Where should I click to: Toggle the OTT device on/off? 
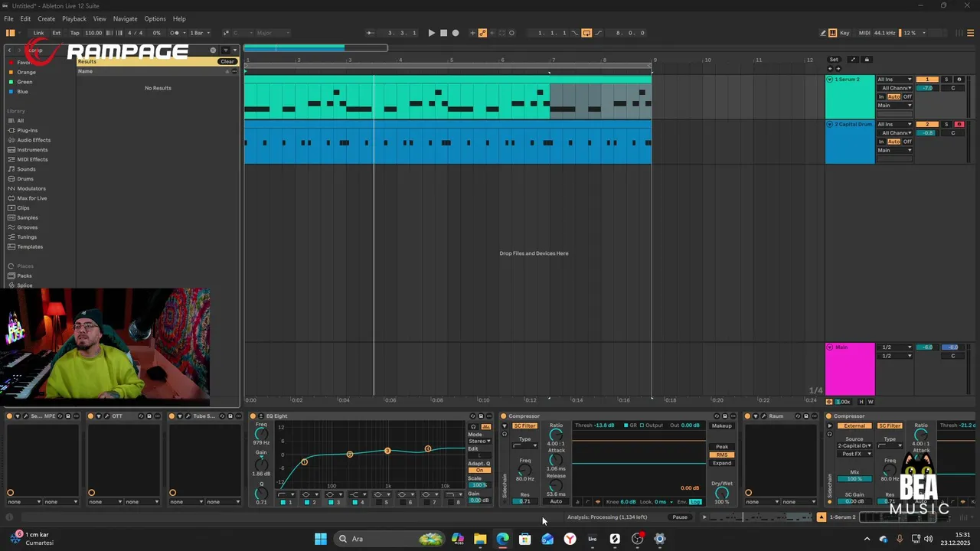click(x=90, y=416)
